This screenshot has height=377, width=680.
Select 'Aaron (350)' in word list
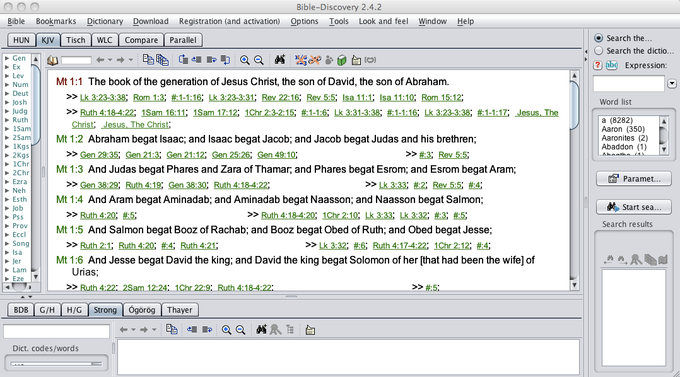[623, 129]
